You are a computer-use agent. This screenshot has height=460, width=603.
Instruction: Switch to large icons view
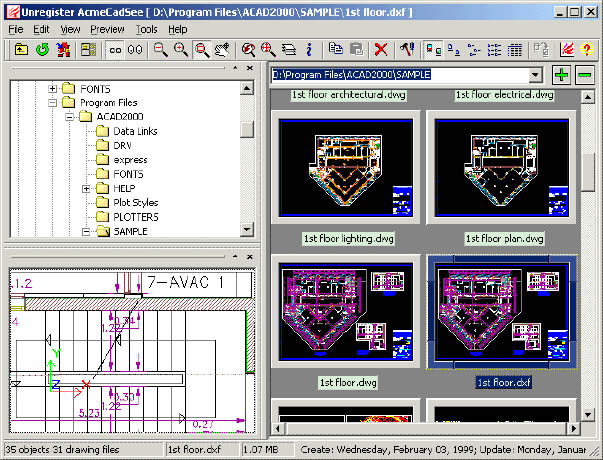454,50
